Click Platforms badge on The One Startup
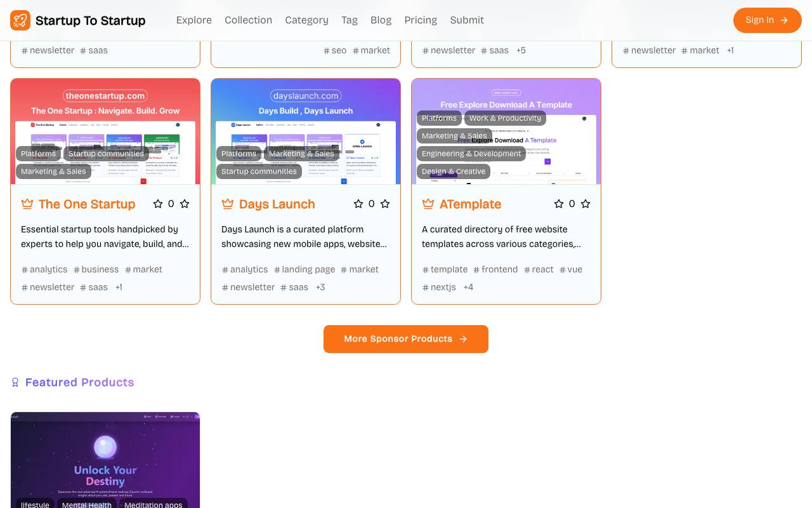Viewport: 812px width, 508px height. (38, 154)
